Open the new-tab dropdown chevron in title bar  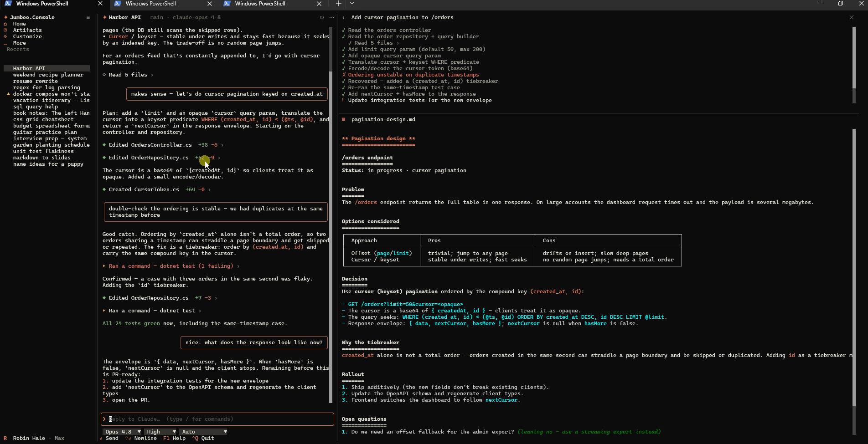coord(351,4)
